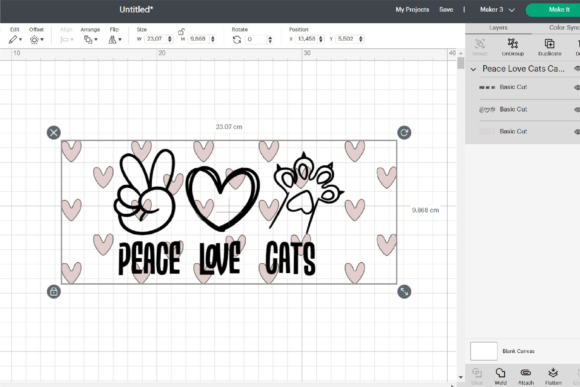The height and width of the screenshot is (387, 580).
Task: Click the rotate handle on selection corner
Action: tap(404, 132)
